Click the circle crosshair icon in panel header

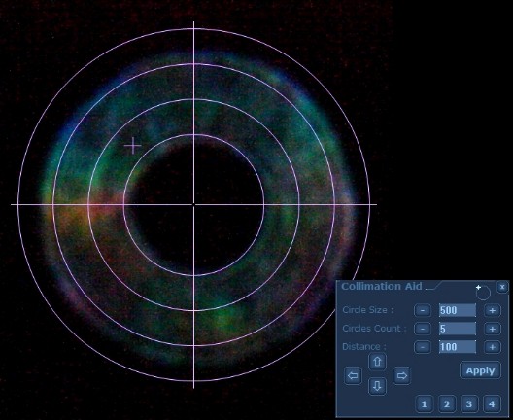click(483, 292)
